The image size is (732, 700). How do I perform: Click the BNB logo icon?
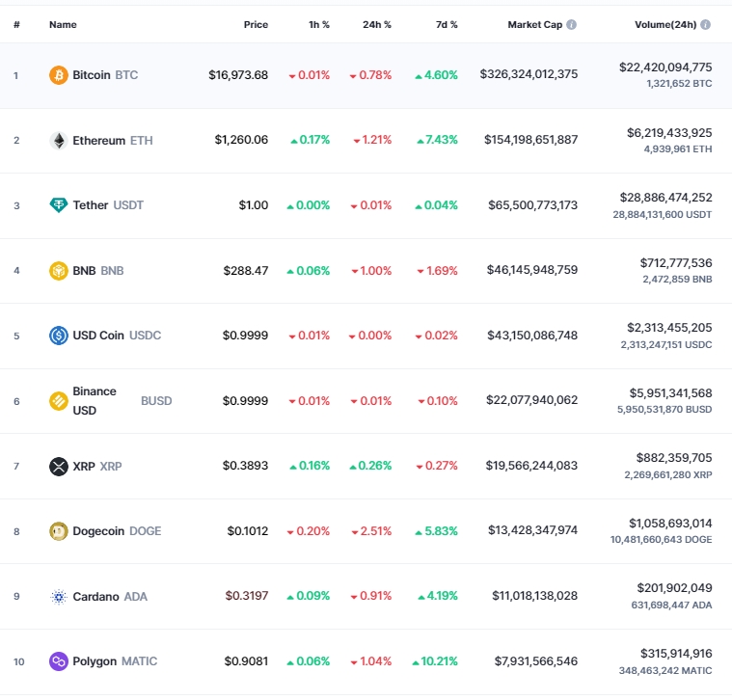click(59, 271)
